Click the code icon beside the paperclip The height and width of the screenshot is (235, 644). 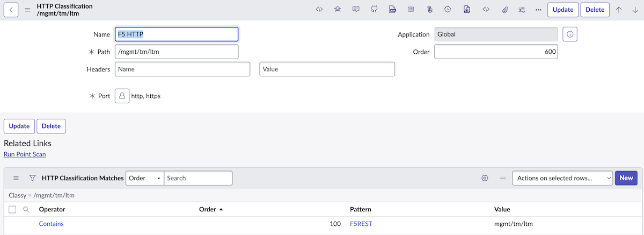(x=486, y=10)
